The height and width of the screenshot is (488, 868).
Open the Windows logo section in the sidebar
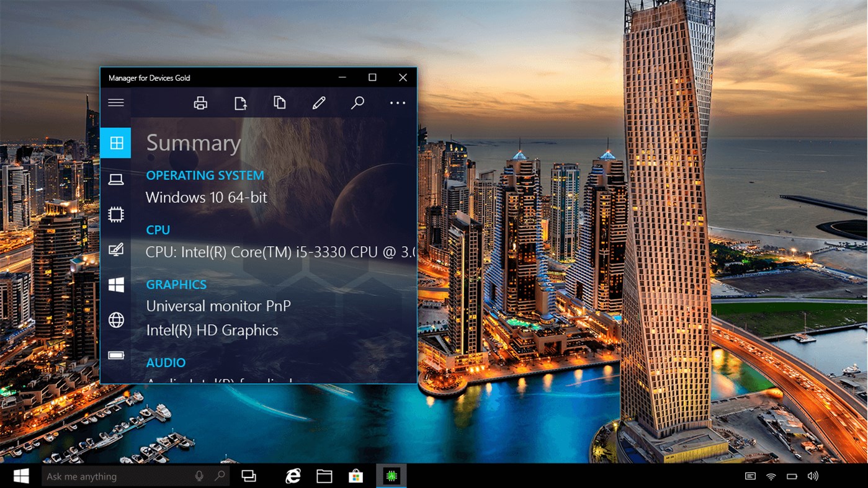pos(115,285)
